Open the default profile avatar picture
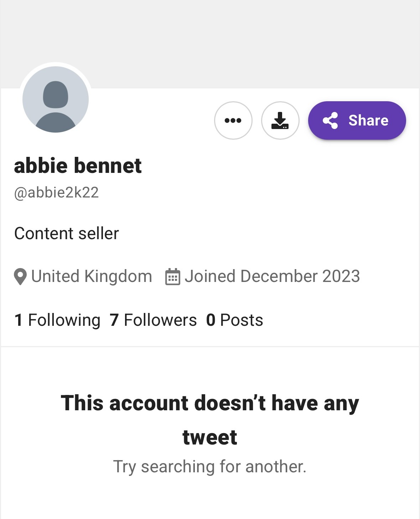420x519 pixels. click(x=56, y=99)
